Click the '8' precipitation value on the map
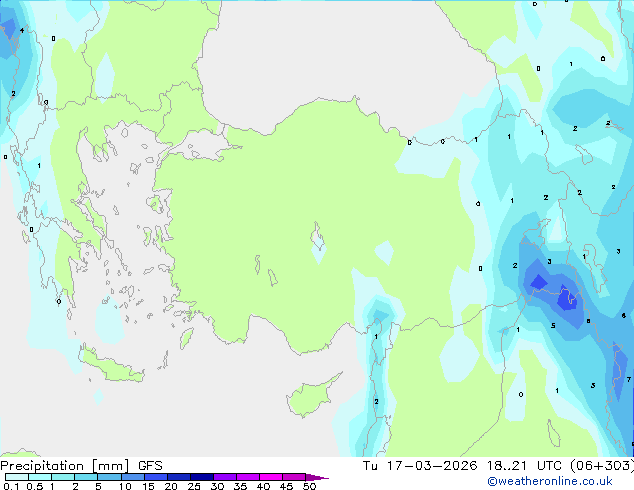This screenshot has width=634, height=490. [x=588, y=321]
